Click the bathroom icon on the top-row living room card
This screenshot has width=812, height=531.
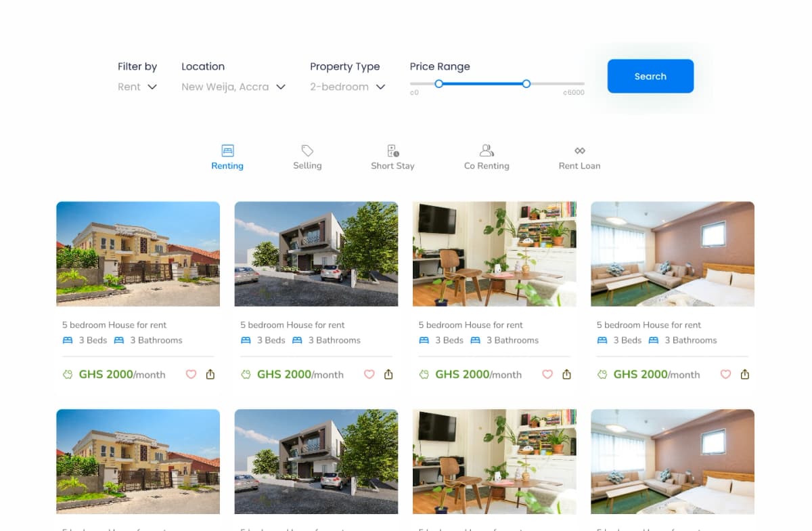(475, 340)
